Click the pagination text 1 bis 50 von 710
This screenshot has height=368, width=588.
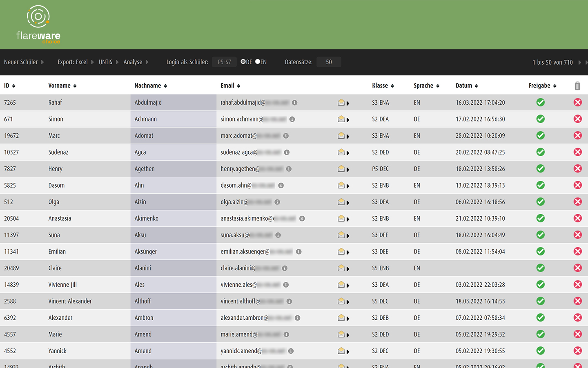(552, 62)
